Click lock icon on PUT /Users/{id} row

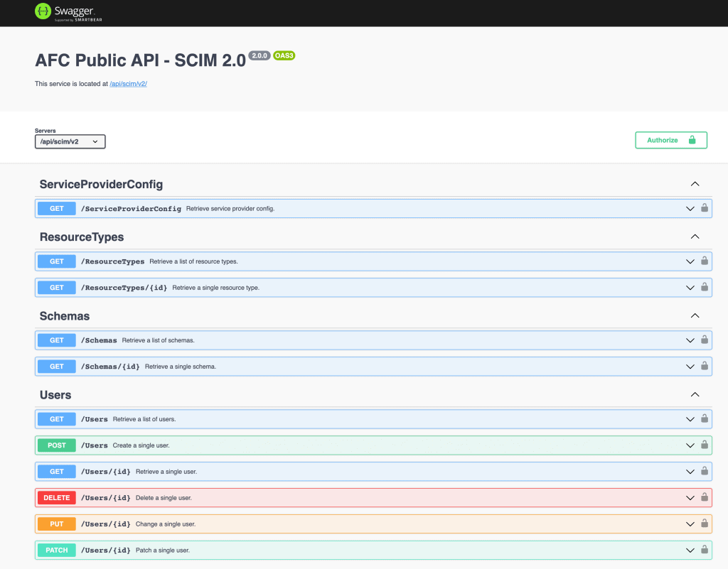[x=705, y=523]
